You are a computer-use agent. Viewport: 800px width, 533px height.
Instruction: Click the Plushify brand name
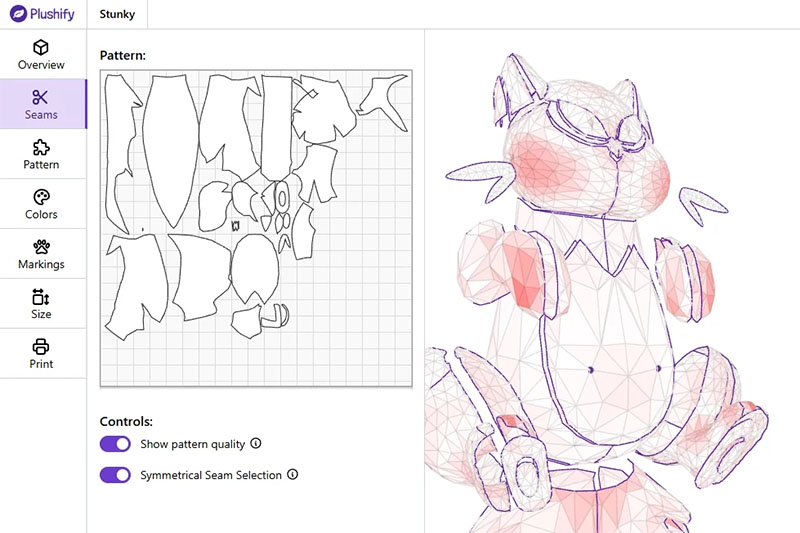pyautogui.click(x=52, y=14)
